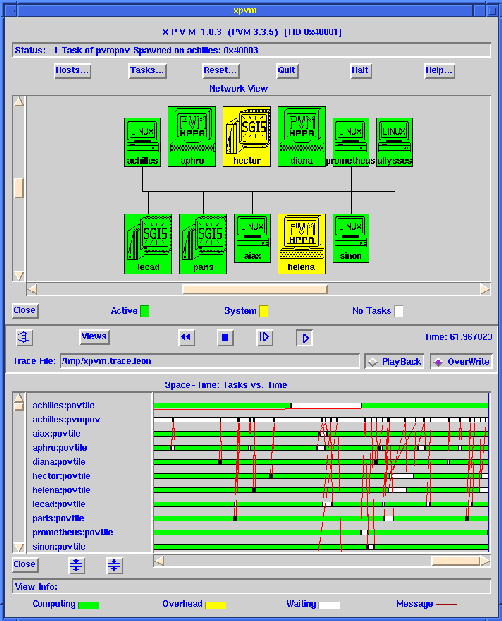Screen dimensions: 502x621
Task: Click the Active green legend swatch
Action: pyautogui.click(x=145, y=311)
